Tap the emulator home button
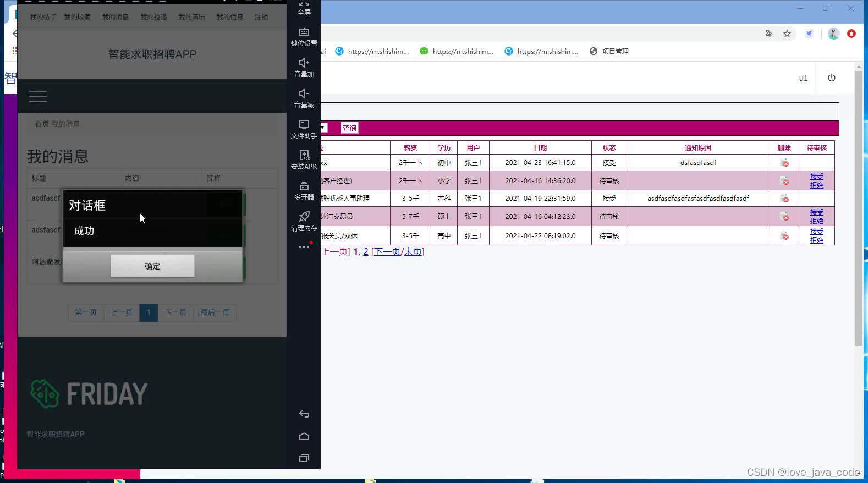 304,436
